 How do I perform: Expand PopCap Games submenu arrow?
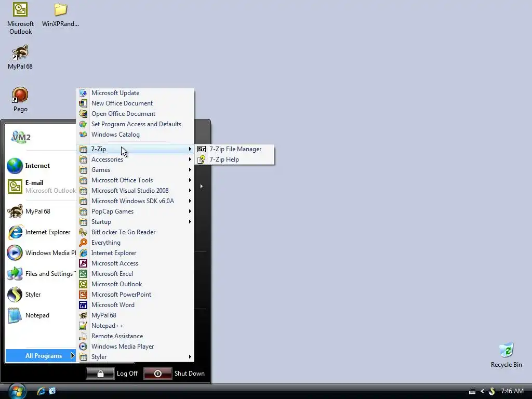pos(190,211)
